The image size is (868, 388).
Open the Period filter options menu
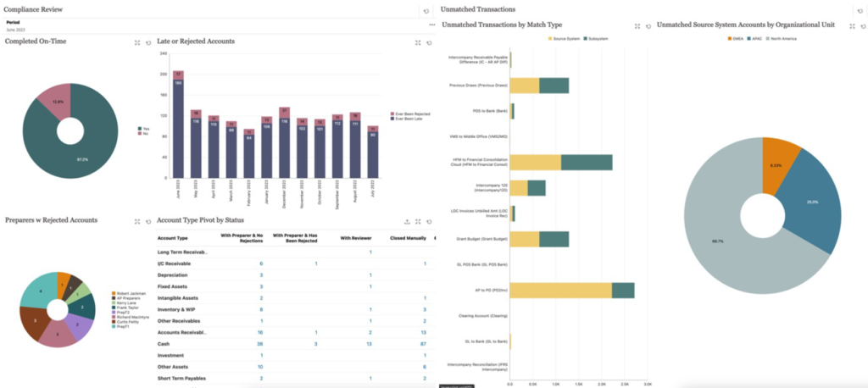point(431,24)
